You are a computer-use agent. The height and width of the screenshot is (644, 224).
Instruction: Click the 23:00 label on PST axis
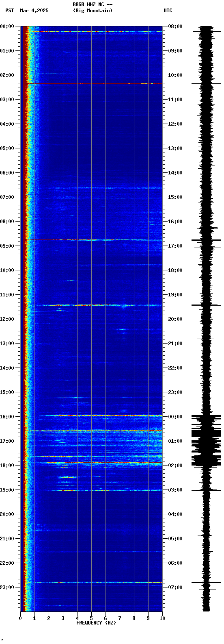tap(7, 587)
